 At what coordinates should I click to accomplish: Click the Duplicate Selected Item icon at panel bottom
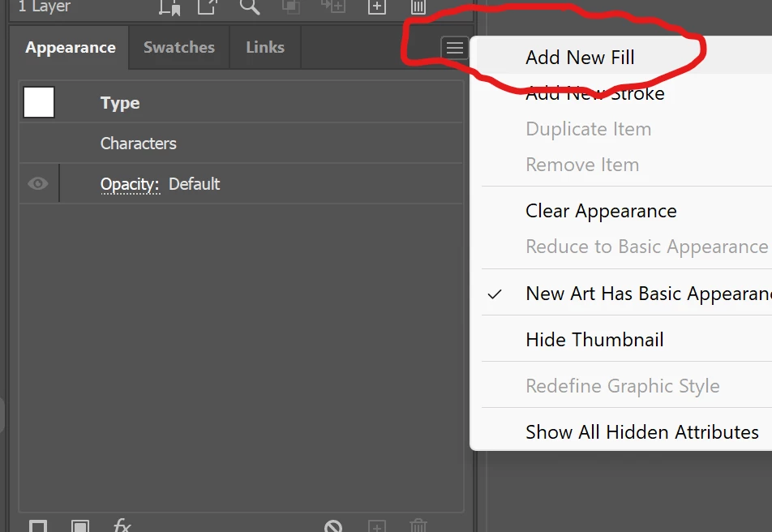(x=376, y=526)
